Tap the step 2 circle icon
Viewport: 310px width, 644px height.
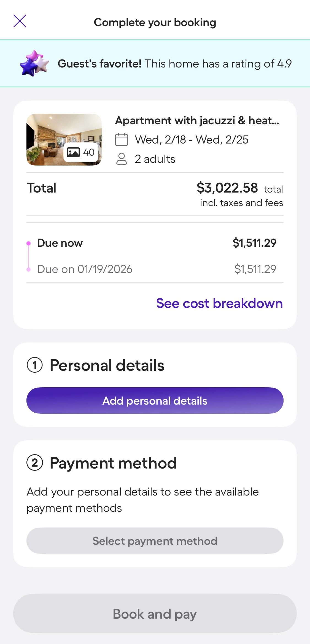(x=35, y=463)
